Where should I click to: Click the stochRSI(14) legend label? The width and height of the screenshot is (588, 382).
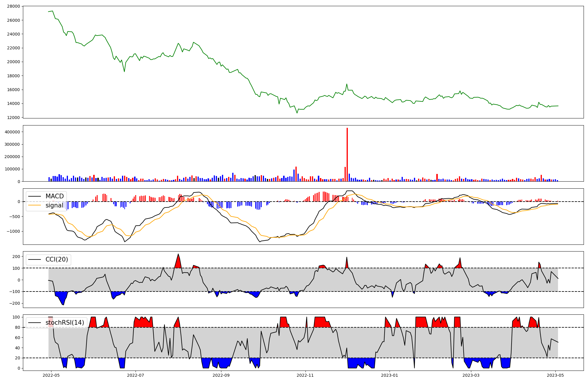65,323
